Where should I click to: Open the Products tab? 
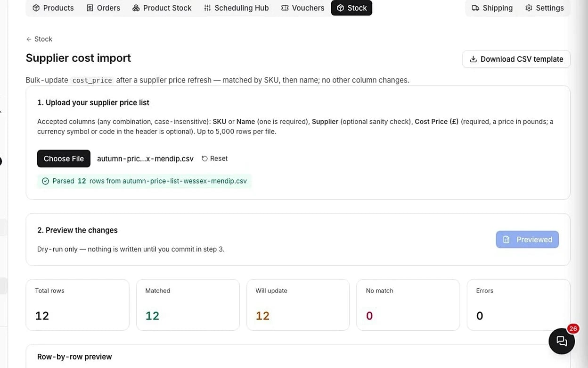click(x=53, y=8)
